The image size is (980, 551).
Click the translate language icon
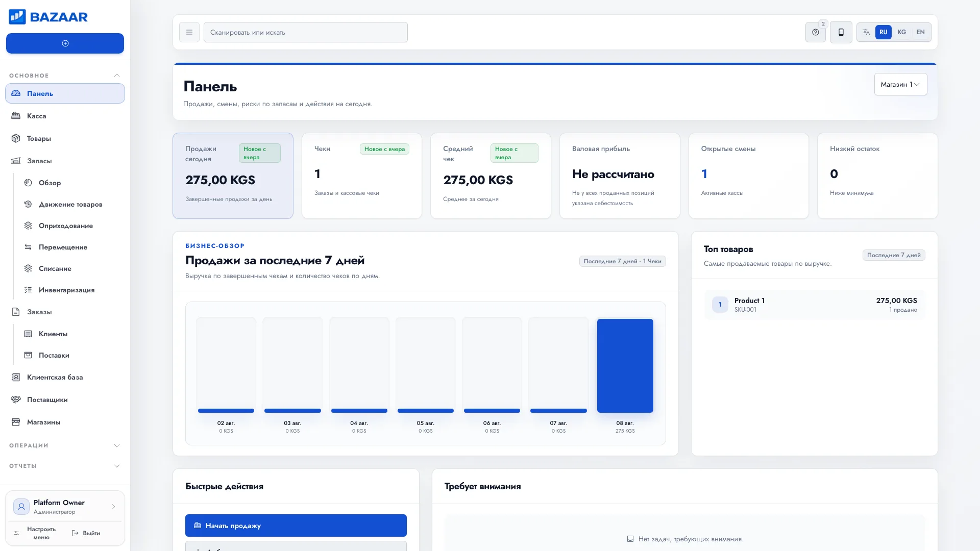point(866,32)
